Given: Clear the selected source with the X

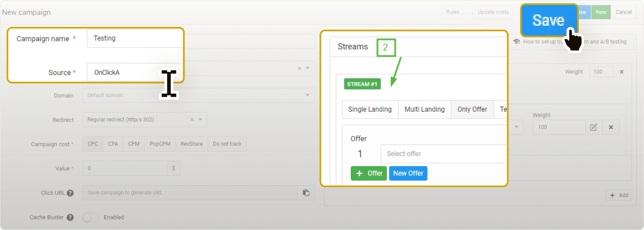Looking at the screenshot, I should click(299, 68).
